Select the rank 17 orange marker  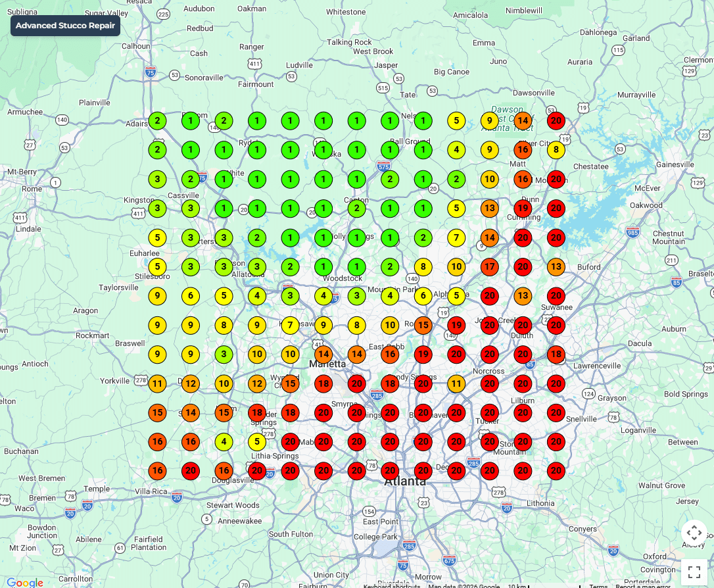point(489,267)
